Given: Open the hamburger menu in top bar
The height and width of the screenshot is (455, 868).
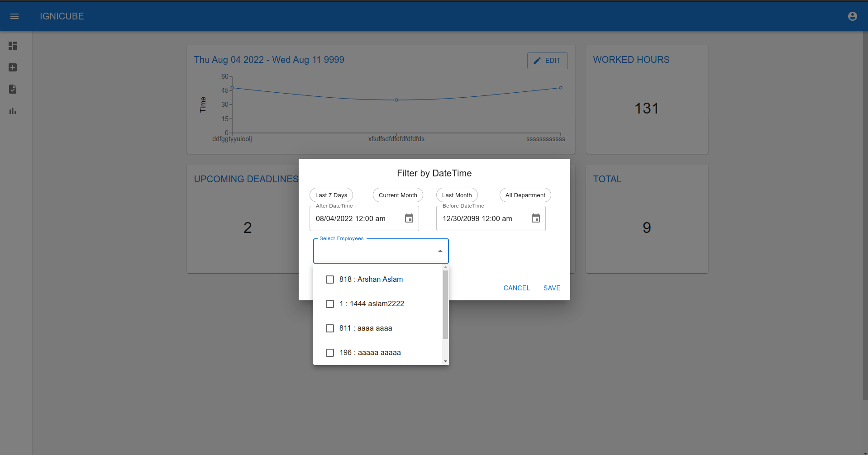Looking at the screenshot, I should point(14,16).
